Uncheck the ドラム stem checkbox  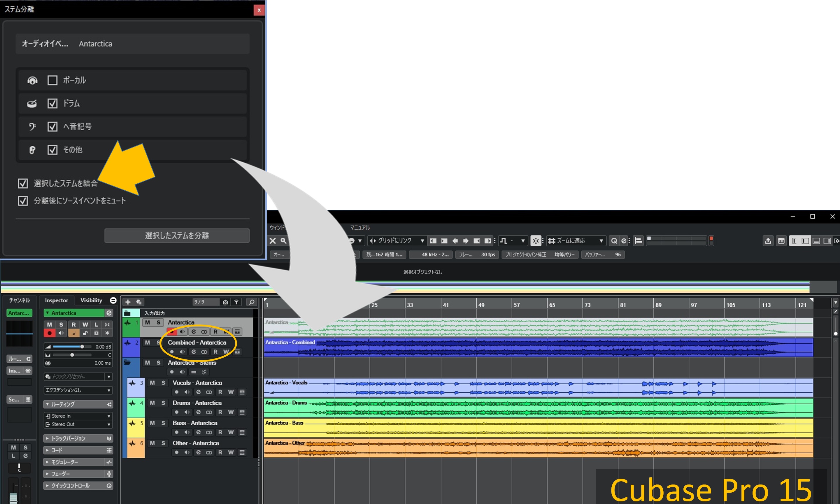(52, 103)
